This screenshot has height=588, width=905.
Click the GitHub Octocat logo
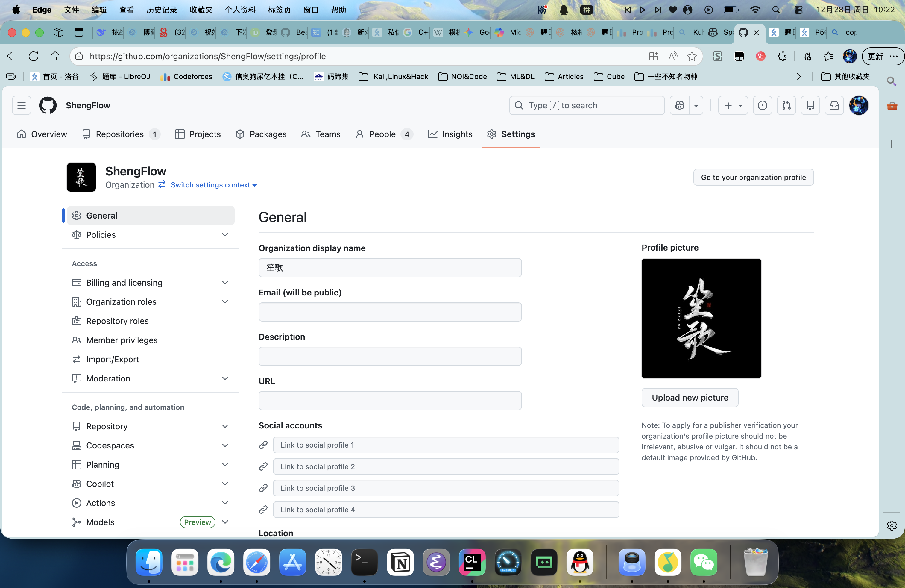click(x=48, y=105)
